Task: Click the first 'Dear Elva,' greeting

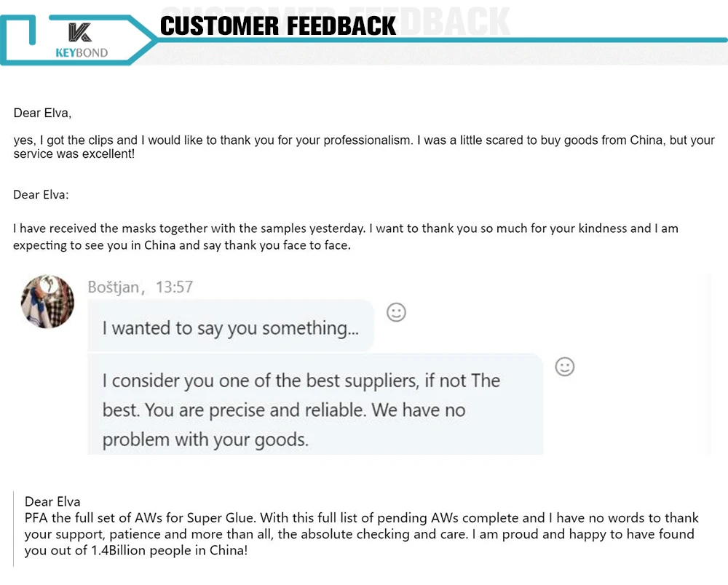Action: [42, 113]
